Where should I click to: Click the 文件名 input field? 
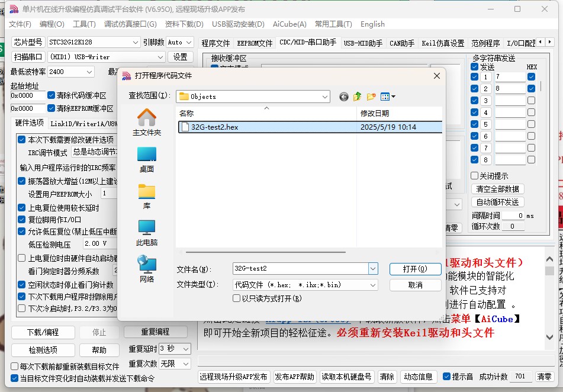pos(301,268)
